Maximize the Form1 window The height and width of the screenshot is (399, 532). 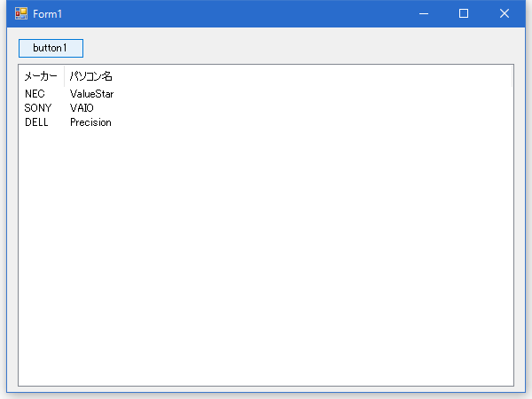(x=464, y=13)
